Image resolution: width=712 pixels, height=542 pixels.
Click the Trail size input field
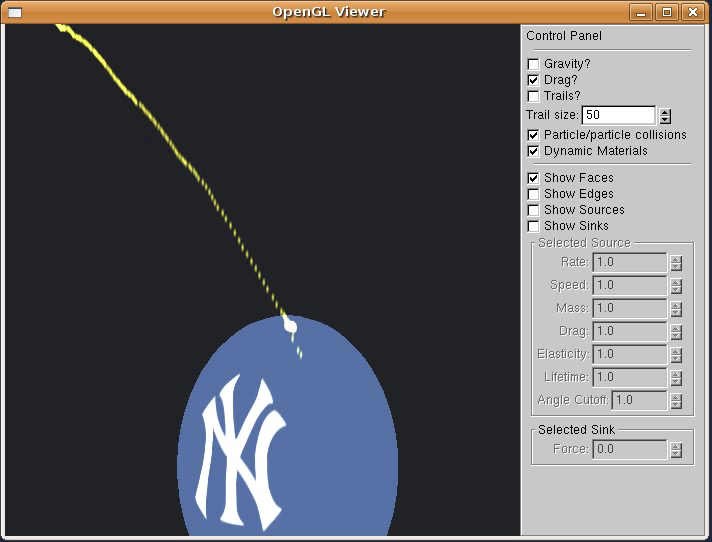[x=618, y=115]
